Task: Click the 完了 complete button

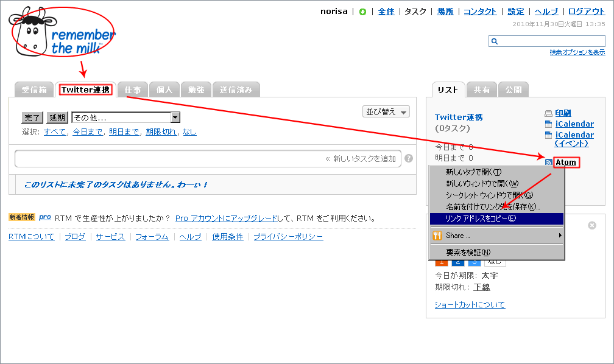Action: tap(32, 117)
